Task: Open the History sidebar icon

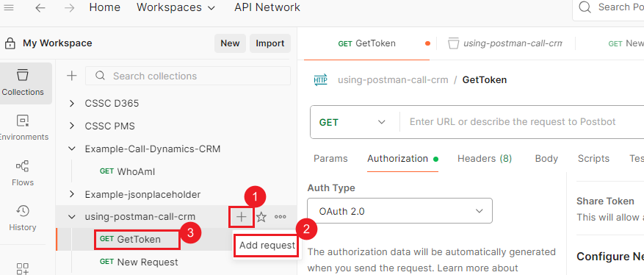Action: coord(23,218)
